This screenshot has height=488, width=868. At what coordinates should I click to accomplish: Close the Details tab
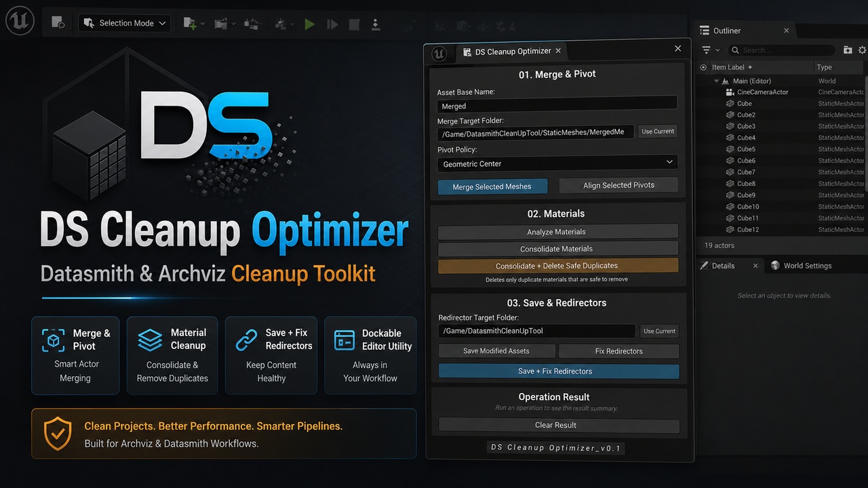[755, 266]
